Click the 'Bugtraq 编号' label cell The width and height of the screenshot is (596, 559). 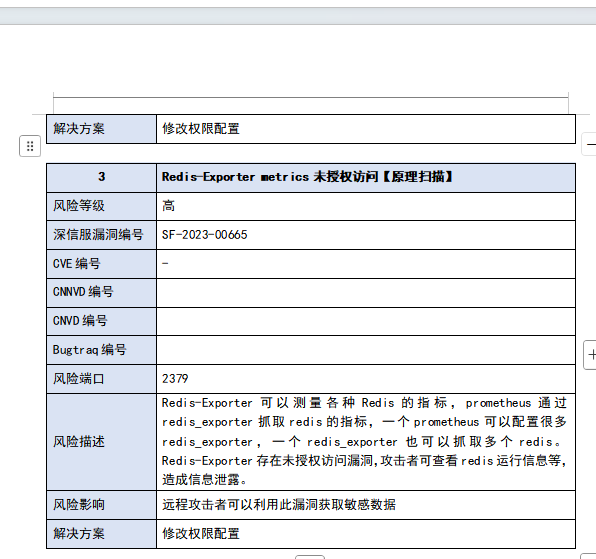101,350
